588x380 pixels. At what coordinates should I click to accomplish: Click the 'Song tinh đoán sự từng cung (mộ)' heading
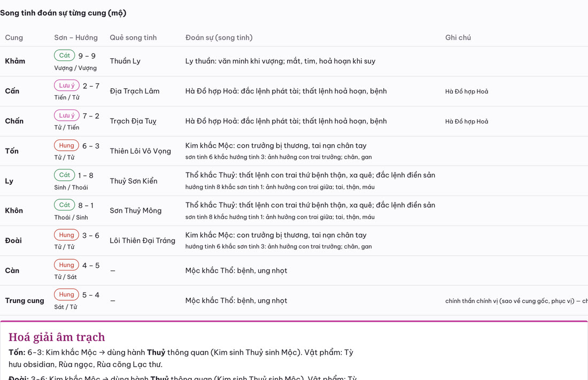63,13
